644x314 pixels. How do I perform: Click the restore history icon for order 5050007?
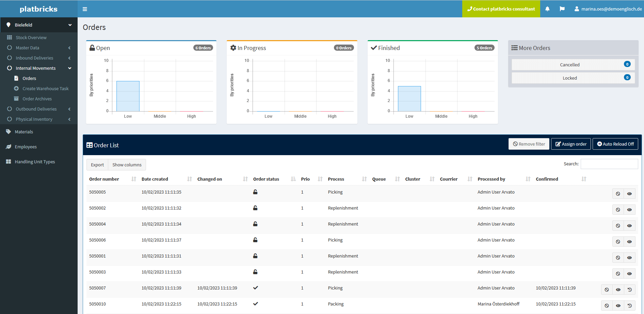(x=630, y=290)
